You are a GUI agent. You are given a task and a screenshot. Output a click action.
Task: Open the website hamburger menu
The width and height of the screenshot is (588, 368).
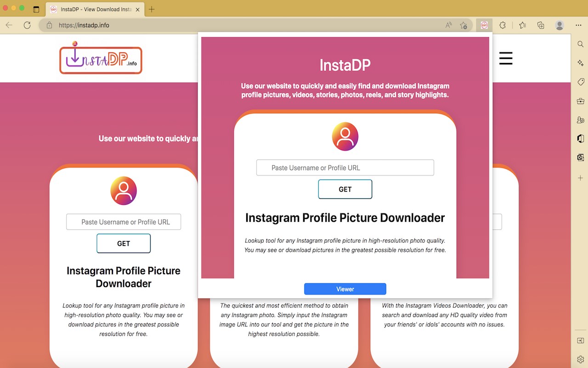click(x=506, y=58)
